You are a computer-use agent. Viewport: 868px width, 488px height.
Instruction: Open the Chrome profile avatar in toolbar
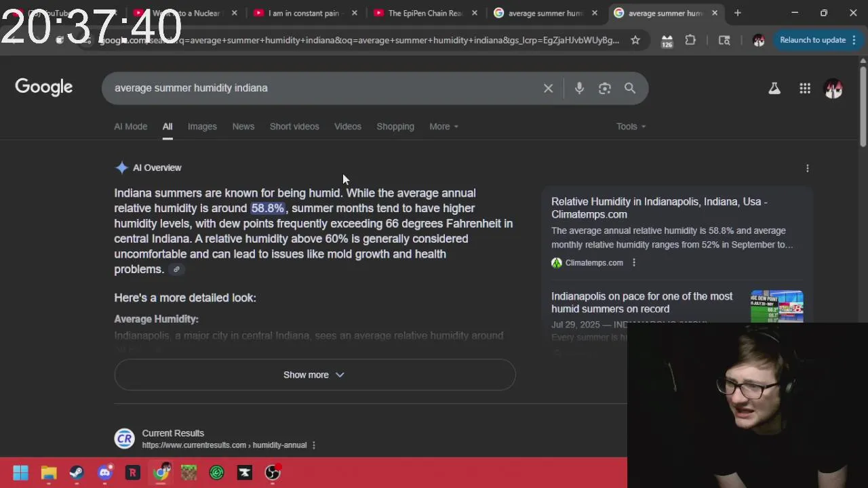pos(759,40)
